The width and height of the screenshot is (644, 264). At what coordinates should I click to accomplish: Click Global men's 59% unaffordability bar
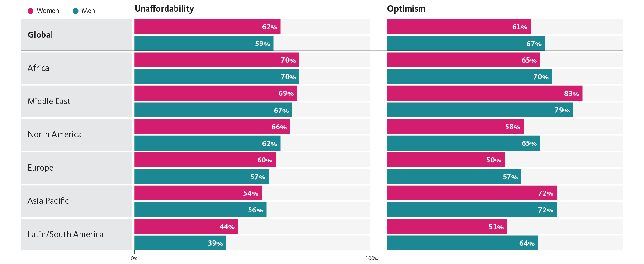click(x=204, y=43)
